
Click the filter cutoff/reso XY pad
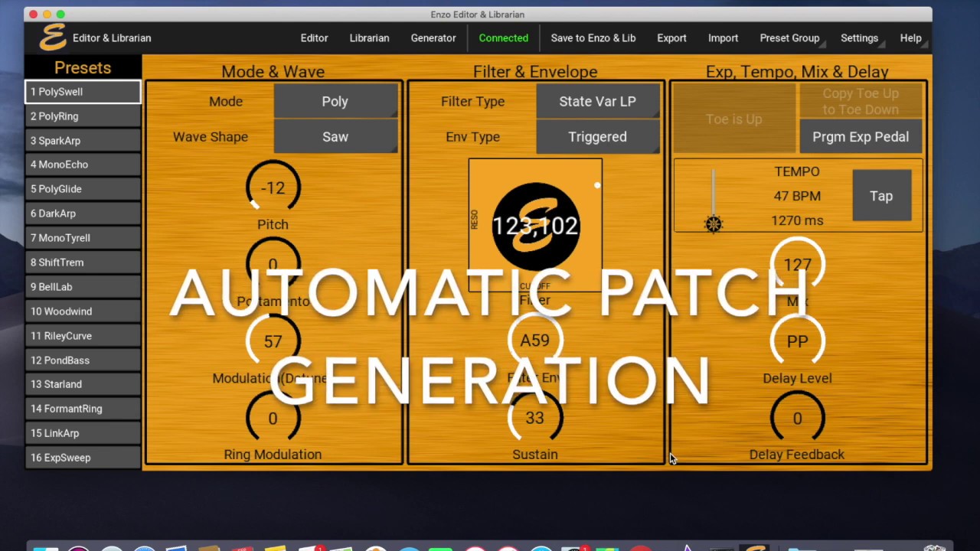(535, 225)
